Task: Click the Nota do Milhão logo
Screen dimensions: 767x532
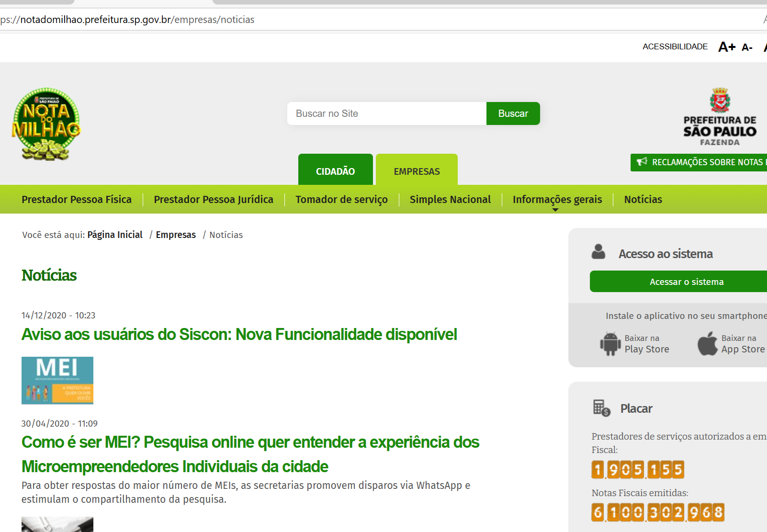Action: point(46,124)
